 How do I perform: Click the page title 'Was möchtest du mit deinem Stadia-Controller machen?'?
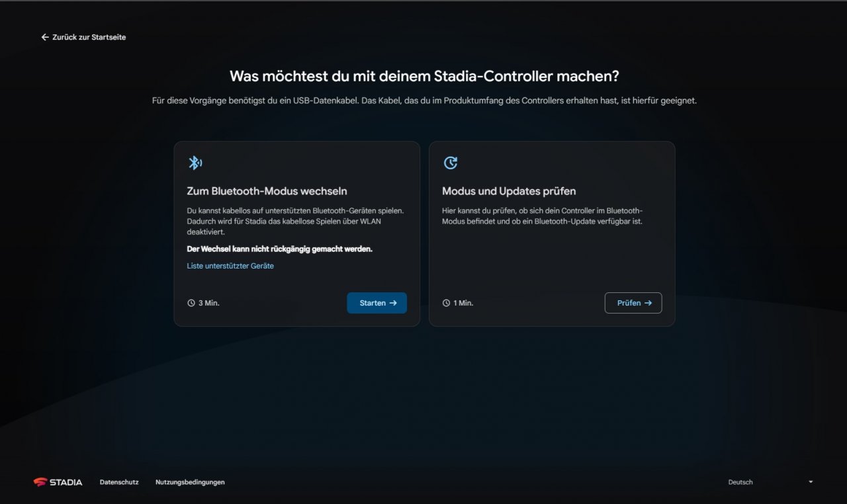click(x=424, y=76)
